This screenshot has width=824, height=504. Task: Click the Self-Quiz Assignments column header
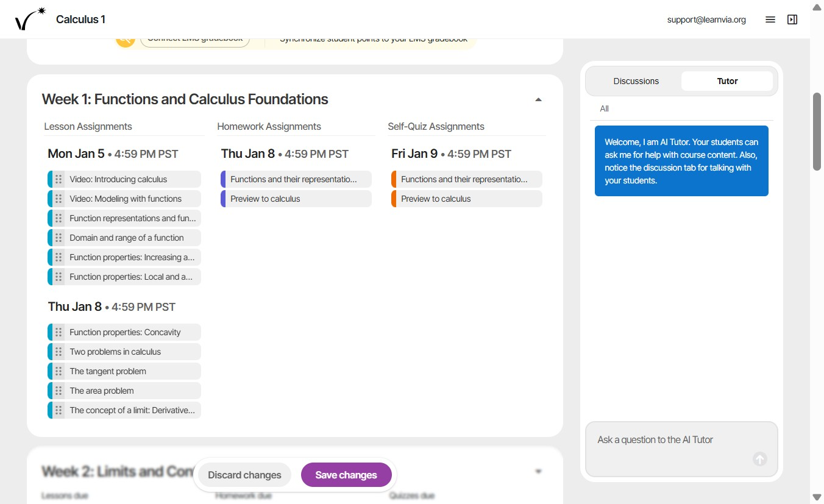click(436, 127)
